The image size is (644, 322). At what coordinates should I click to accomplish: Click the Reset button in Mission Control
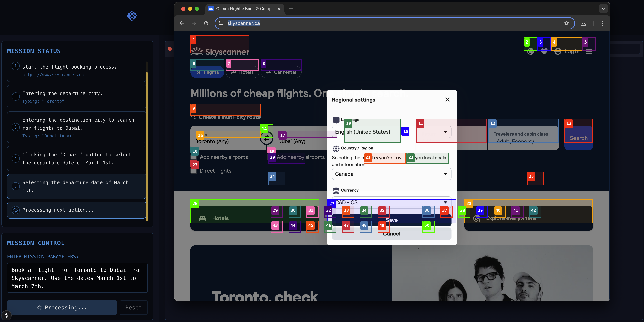[133, 308]
